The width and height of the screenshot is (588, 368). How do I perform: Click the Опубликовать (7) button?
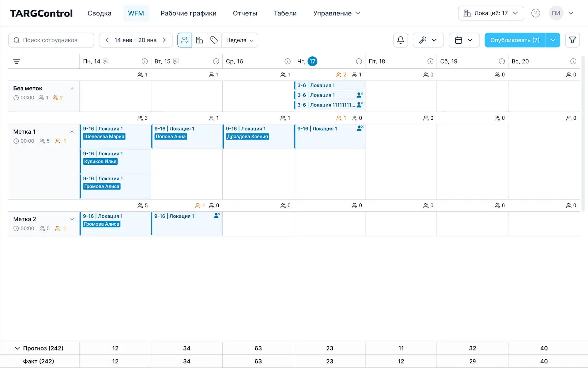(514, 40)
